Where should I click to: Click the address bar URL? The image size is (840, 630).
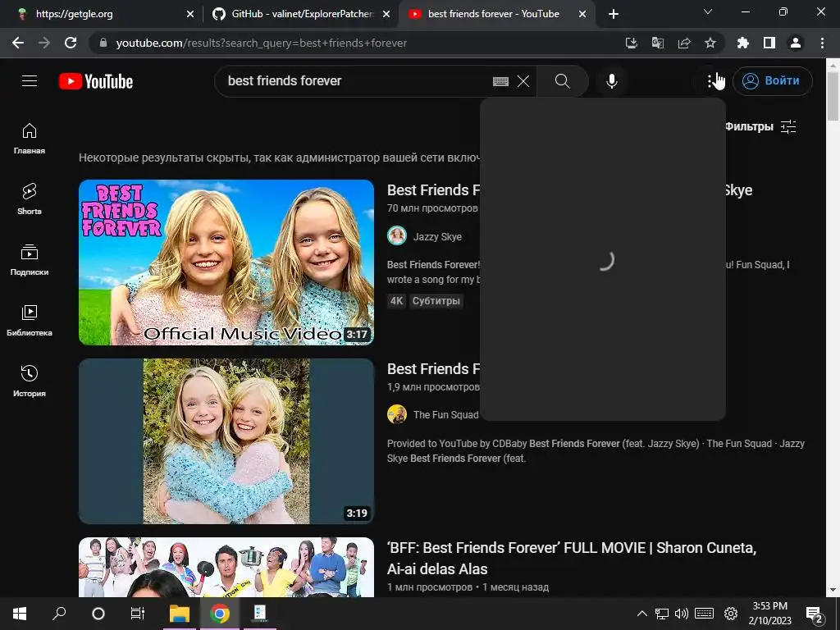262,43
